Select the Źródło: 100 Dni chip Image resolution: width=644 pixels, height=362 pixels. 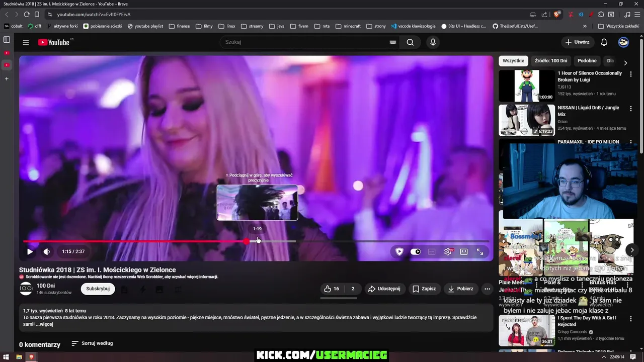pyautogui.click(x=551, y=61)
